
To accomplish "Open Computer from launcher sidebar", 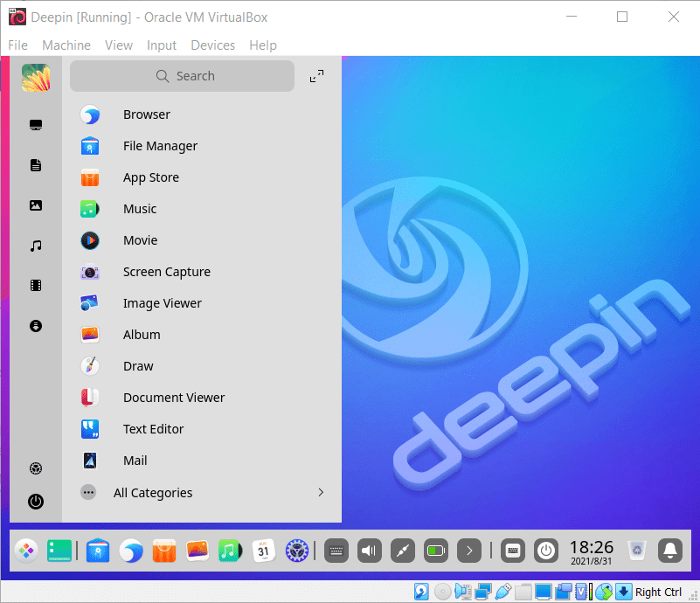I will click(36, 125).
